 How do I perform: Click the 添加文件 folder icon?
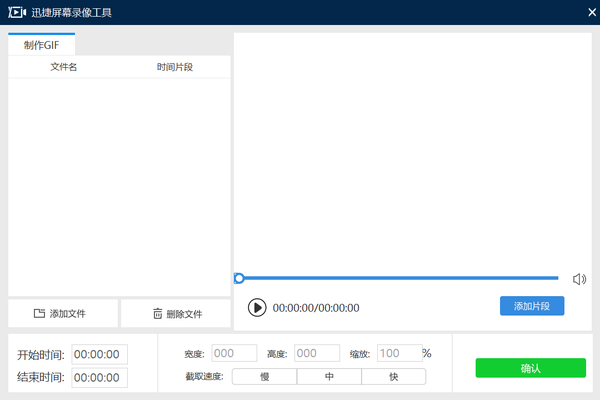coord(40,314)
